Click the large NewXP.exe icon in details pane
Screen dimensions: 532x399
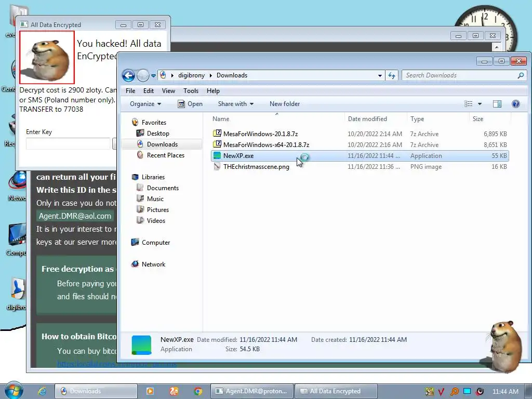click(x=141, y=345)
